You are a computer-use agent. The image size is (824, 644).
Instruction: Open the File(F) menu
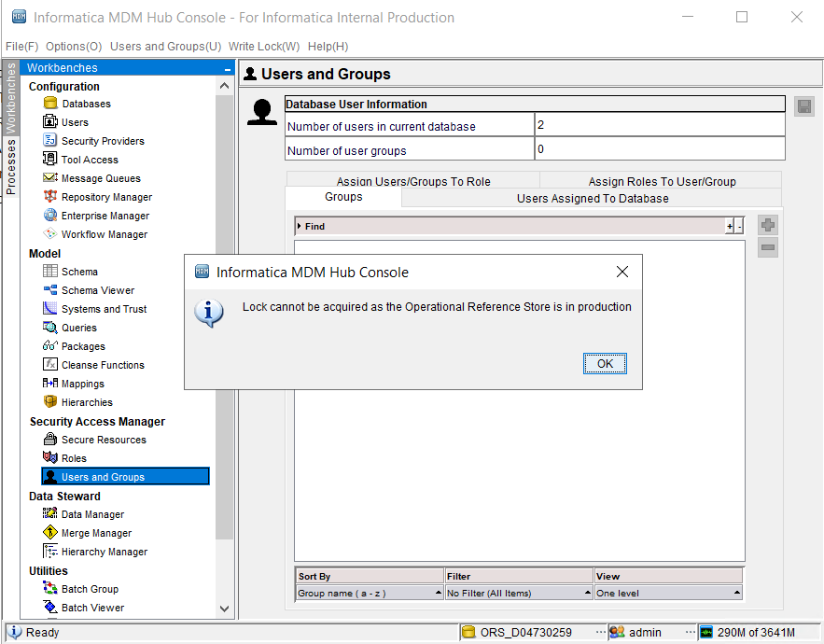pyautogui.click(x=22, y=47)
